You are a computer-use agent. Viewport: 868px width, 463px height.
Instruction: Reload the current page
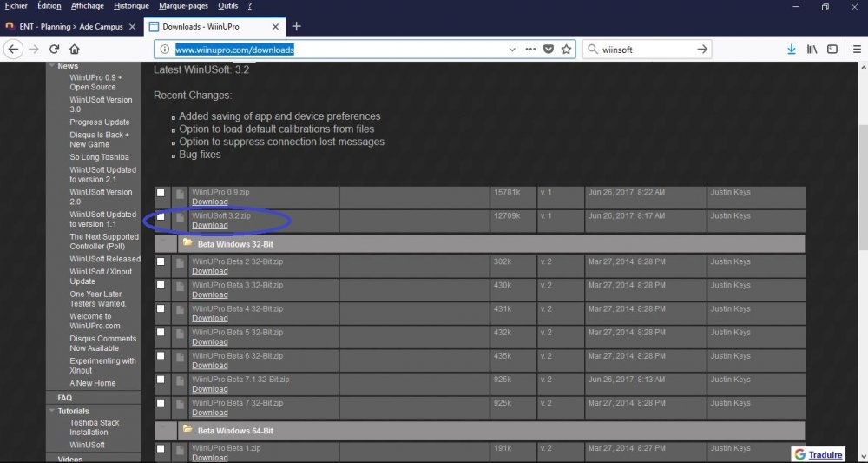tap(54, 50)
